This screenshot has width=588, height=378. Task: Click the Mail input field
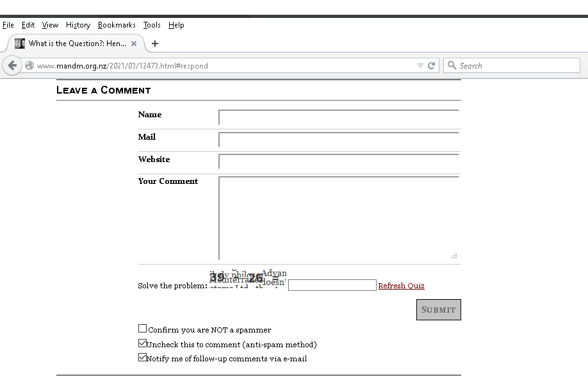pyautogui.click(x=339, y=140)
